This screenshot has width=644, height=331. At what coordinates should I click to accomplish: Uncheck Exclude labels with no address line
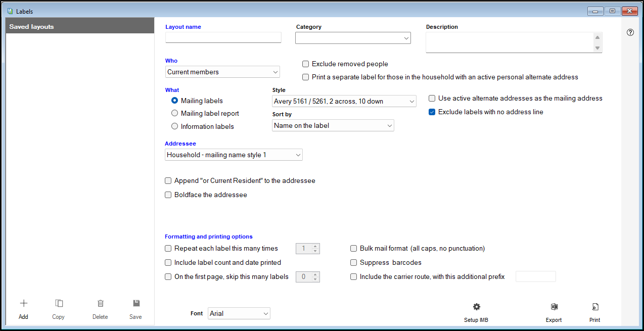(432, 112)
